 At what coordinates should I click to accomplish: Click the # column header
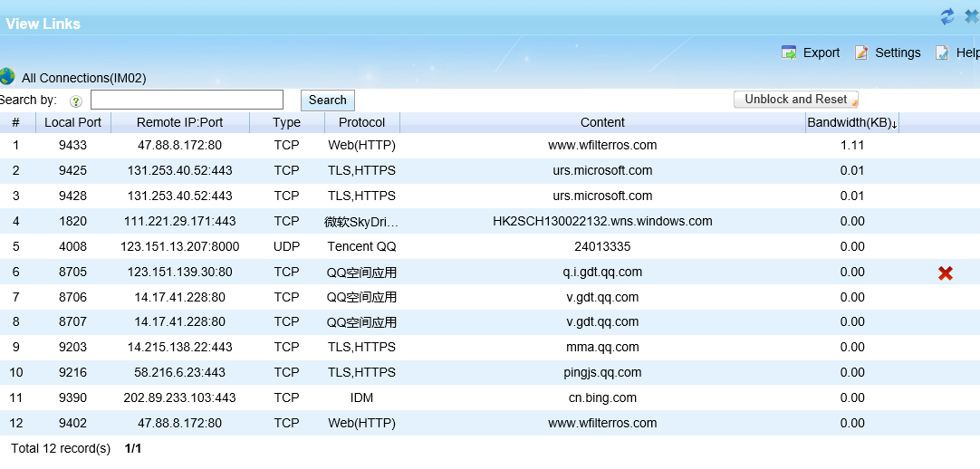15,122
